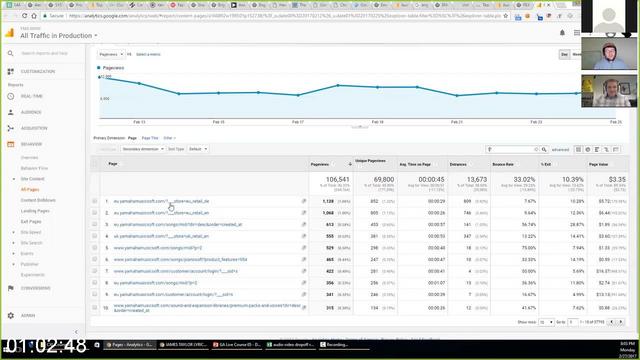Open the Pageviews metric dropdown above chart
The width and height of the screenshot is (640, 360).
[x=111, y=54]
